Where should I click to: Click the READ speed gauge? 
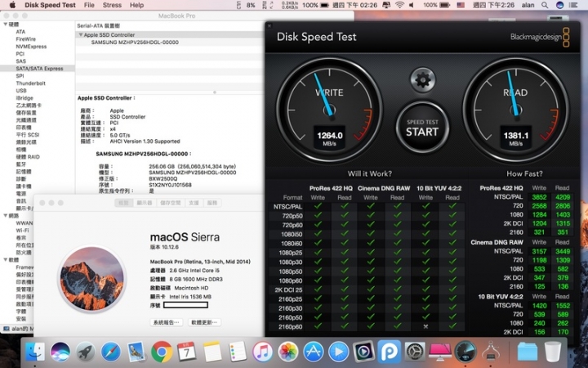click(515, 110)
